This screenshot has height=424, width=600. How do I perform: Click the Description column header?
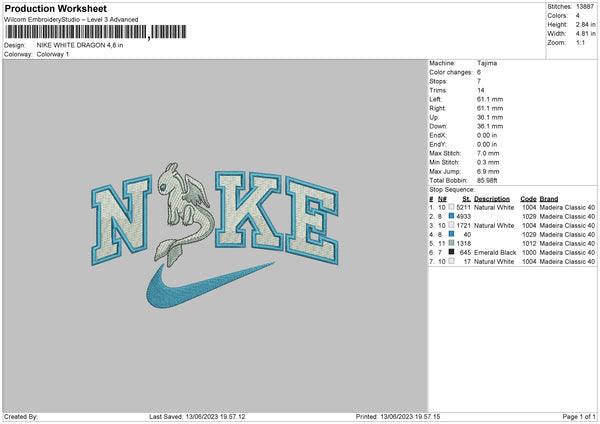[x=492, y=199]
